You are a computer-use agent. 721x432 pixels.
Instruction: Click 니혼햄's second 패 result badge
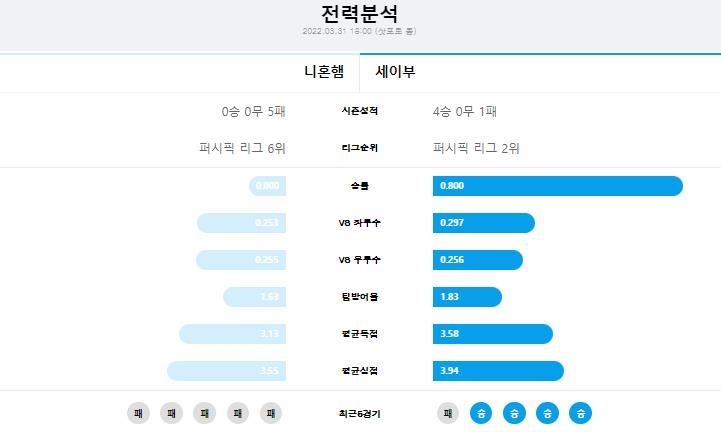tap(172, 413)
